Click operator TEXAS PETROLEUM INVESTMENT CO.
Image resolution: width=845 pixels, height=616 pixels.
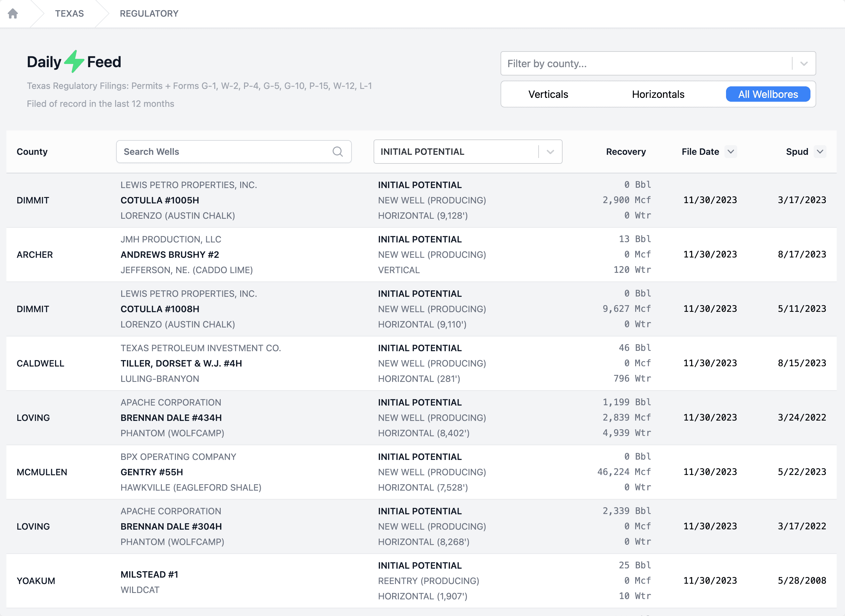tap(201, 348)
